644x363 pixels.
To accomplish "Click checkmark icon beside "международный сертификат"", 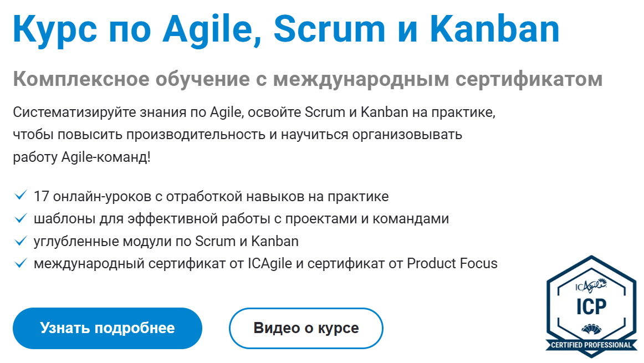I will click(x=21, y=263).
